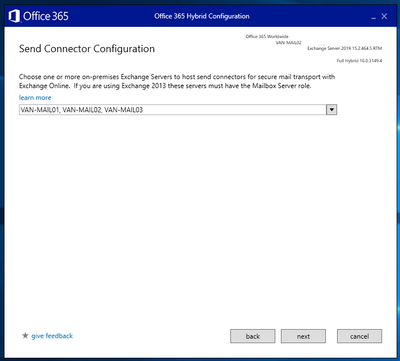Click the Full Hybrid version text
The image size is (400, 361).
tap(360, 61)
